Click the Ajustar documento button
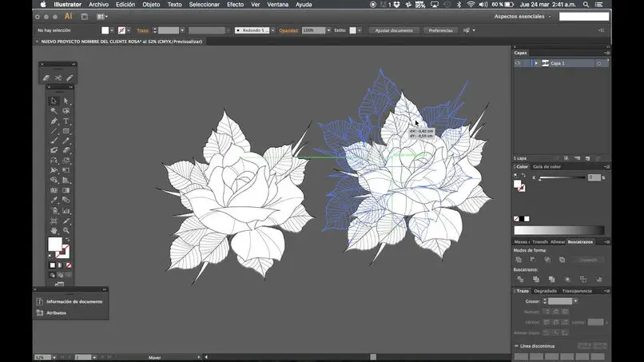Screen dimensions: 644x362 (394, 30)
